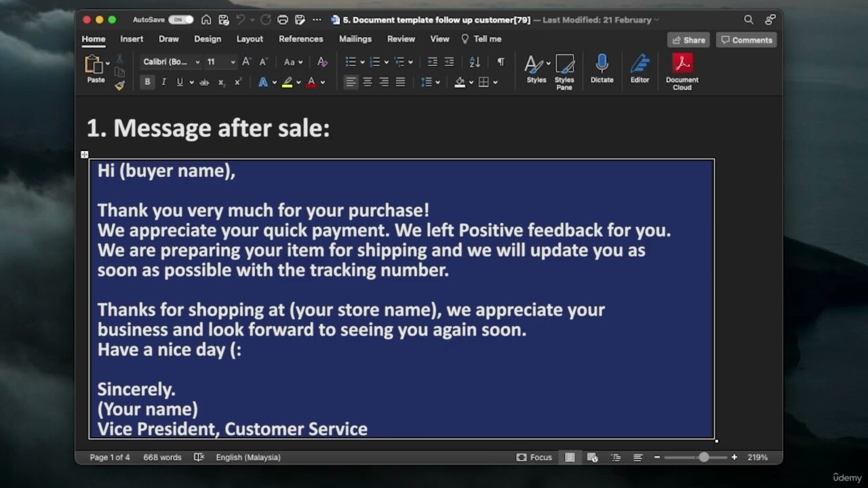Viewport: 868px width, 488px height.
Task: Click the table move handle
Action: point(84,155)
